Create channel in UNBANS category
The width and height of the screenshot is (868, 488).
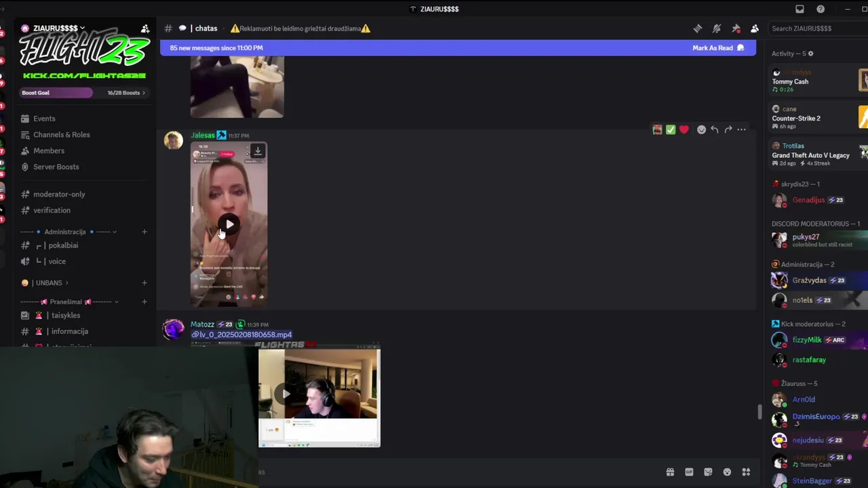point(144,283)
